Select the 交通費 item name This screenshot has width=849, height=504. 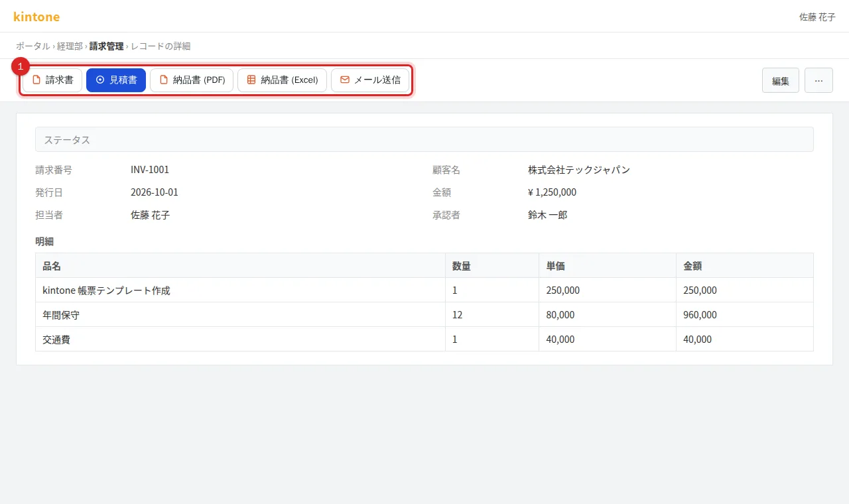click(x=56, y=340)
